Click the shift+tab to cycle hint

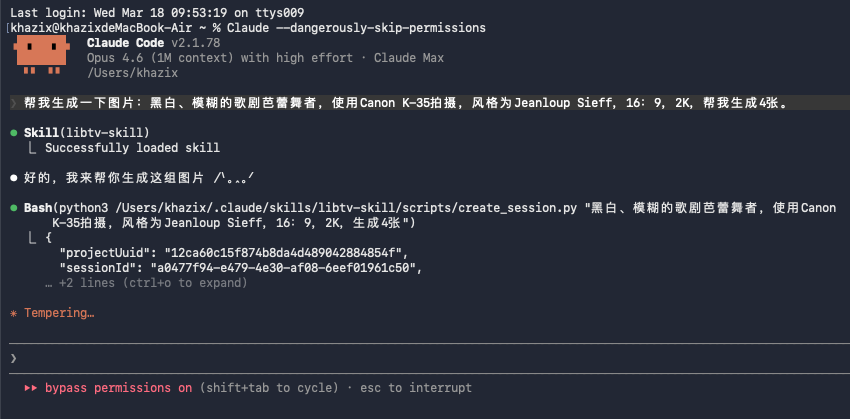click(x=261, y=388)
